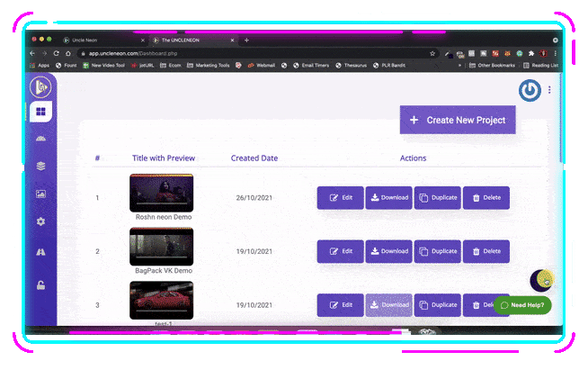Image resolution: width=588 pixels, height=370 pixels.
Task: Bookmark this page with star icon
Action: pos(432,53)
